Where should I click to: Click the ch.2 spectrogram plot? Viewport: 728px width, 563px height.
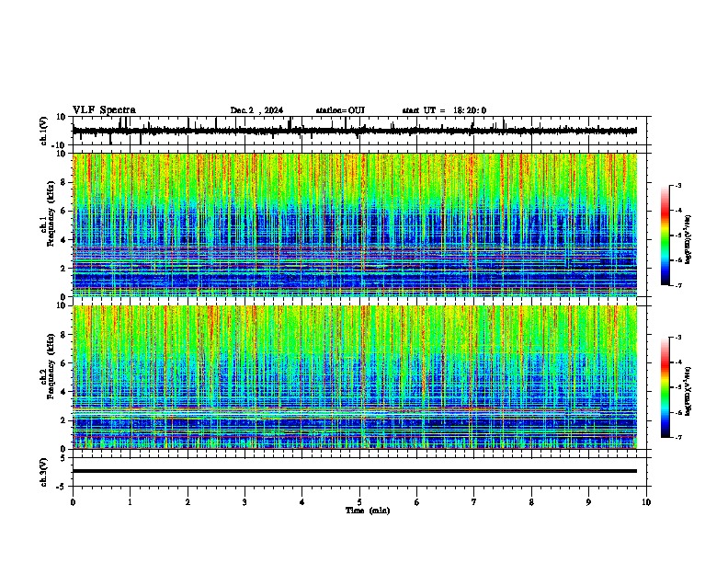pyautogui.click(x=355, y=377)
